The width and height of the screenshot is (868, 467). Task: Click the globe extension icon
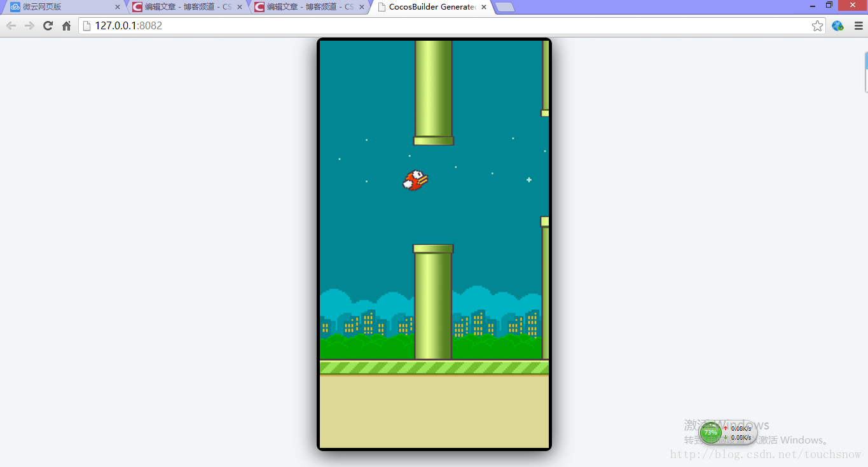(x=837, y=26)
